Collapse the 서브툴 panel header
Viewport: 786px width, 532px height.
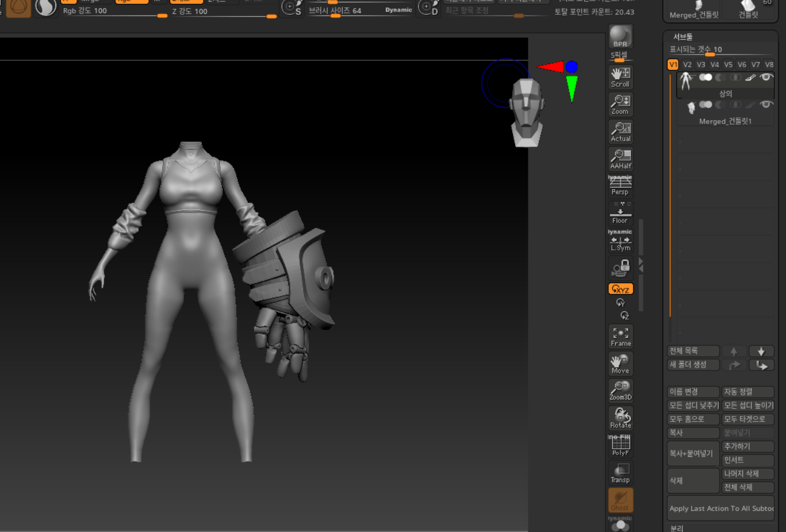pos(683,37)
